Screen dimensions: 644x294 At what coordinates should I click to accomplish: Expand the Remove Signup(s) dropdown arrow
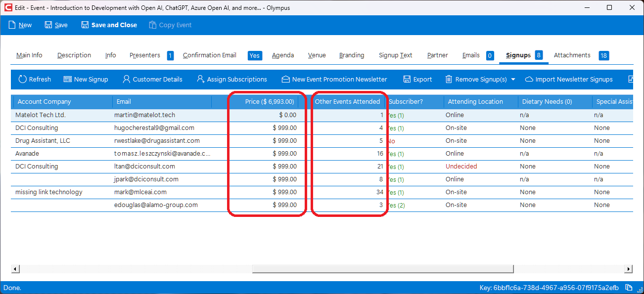coord(513,79)
